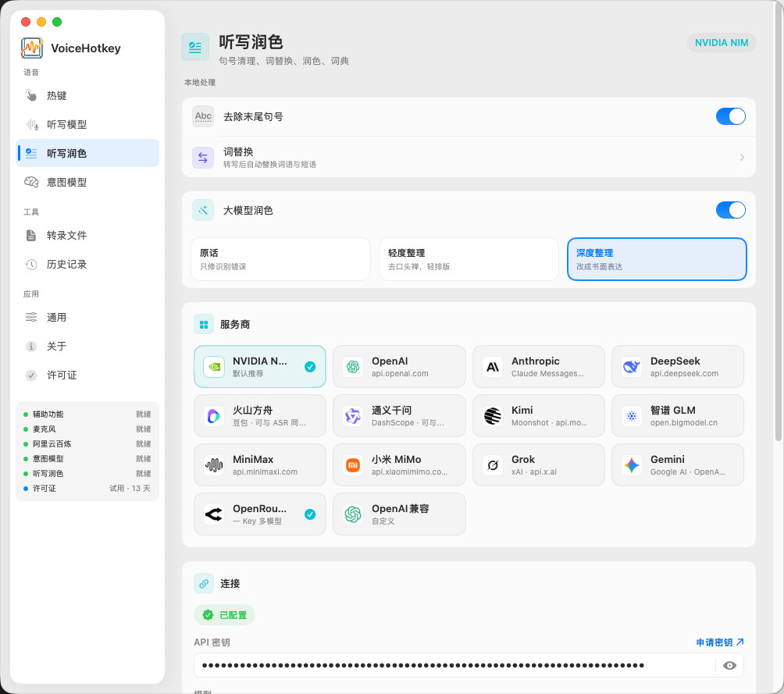Click 试用 · 13 天 license status
Screen dimensions: 784x694
click(130, 488)
